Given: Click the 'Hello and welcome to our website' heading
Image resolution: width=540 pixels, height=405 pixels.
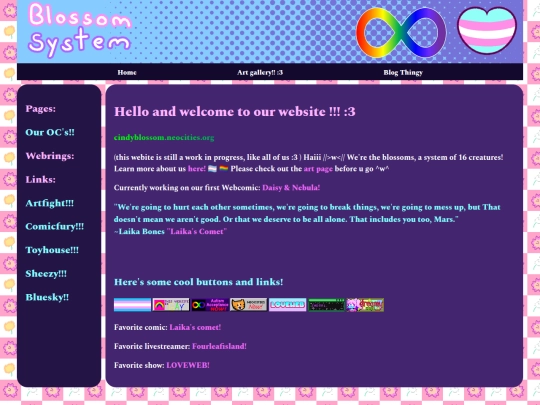Looking at the screenshot, I should 235,112.
